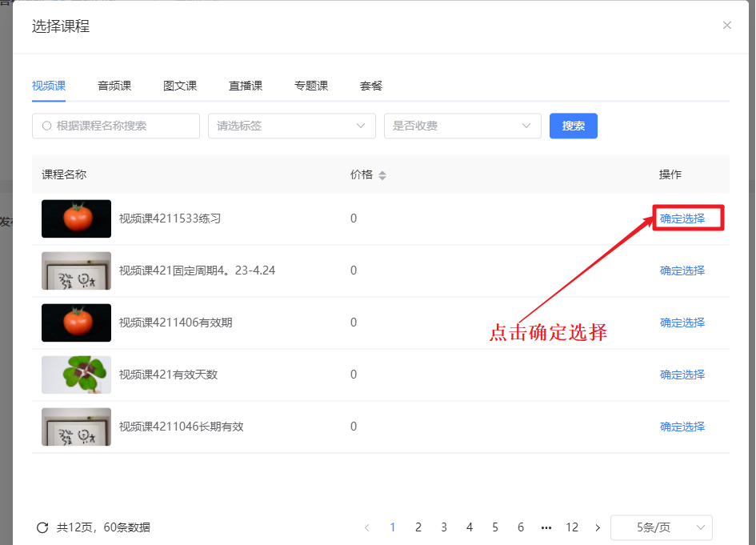The width and height of the screenshot is (756, 545).
Task: Click 确定选择 for 视频课4211533练习
Action: pos(682,218)
